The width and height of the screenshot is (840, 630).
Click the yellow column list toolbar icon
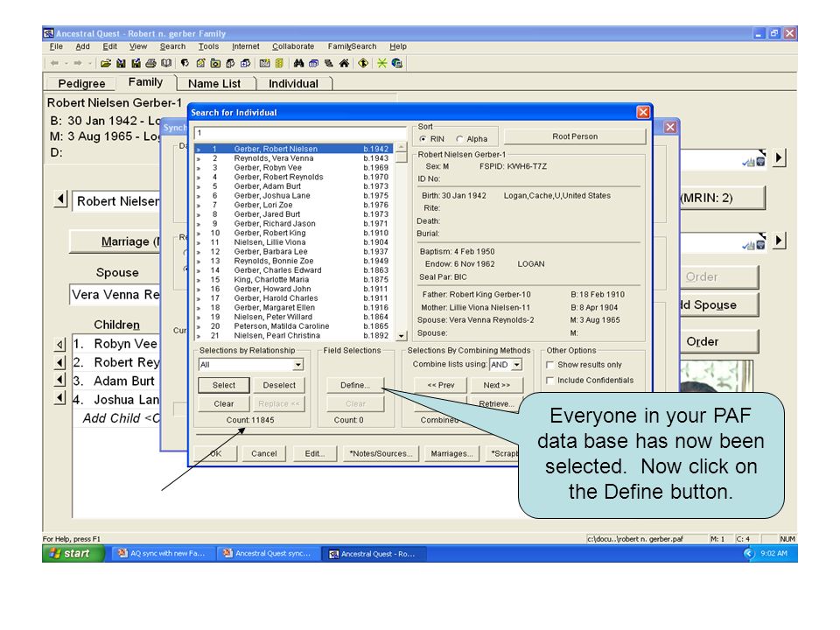(279, 63)
